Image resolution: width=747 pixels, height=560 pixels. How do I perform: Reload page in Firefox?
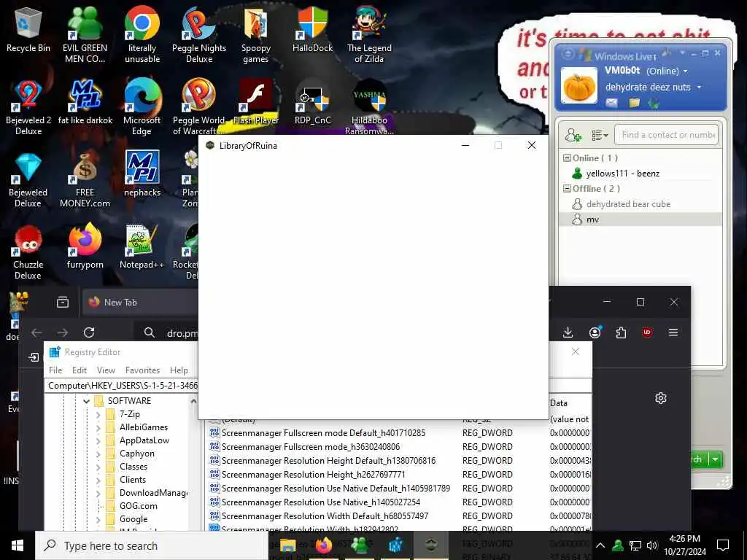click(89, 332)
